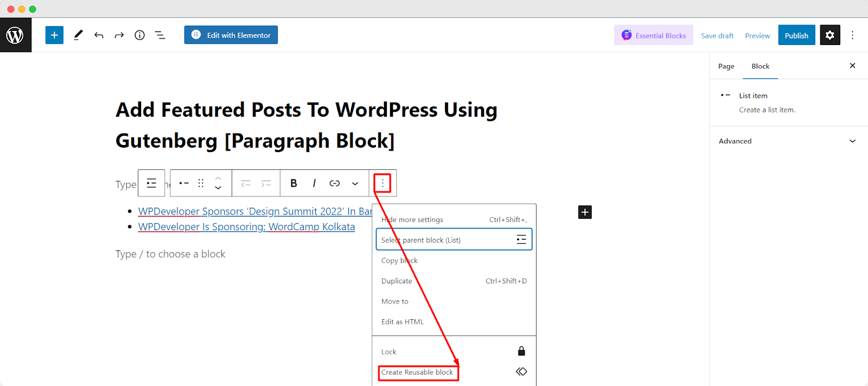
Task: Click Preview in the top bar
Action: [757, 36]
